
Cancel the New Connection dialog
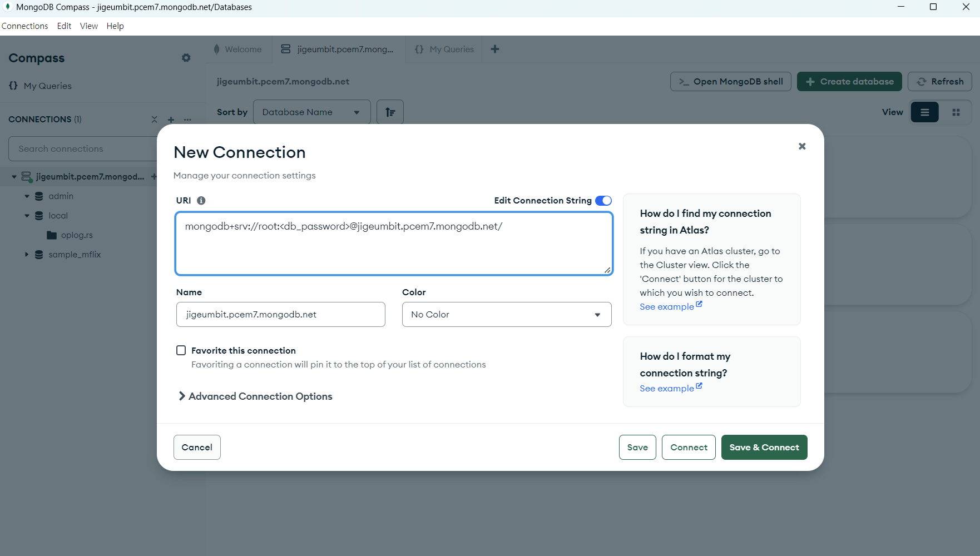[x=197, y=448]
